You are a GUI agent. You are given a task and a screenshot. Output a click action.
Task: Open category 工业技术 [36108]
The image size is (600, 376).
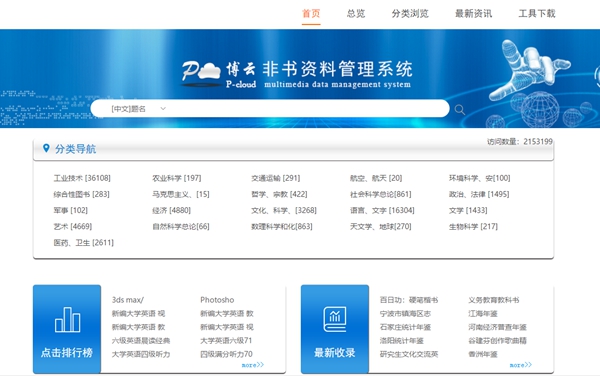point(82,178)
